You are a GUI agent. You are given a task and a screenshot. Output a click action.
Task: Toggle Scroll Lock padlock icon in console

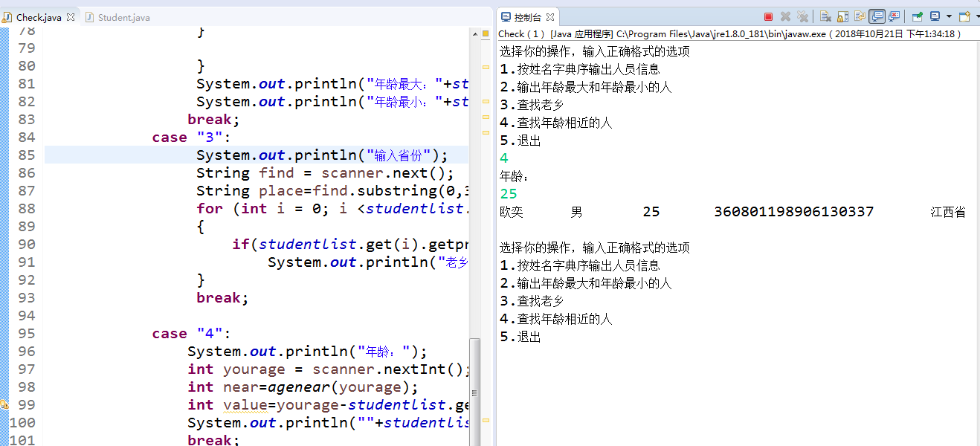click(842, 16)
